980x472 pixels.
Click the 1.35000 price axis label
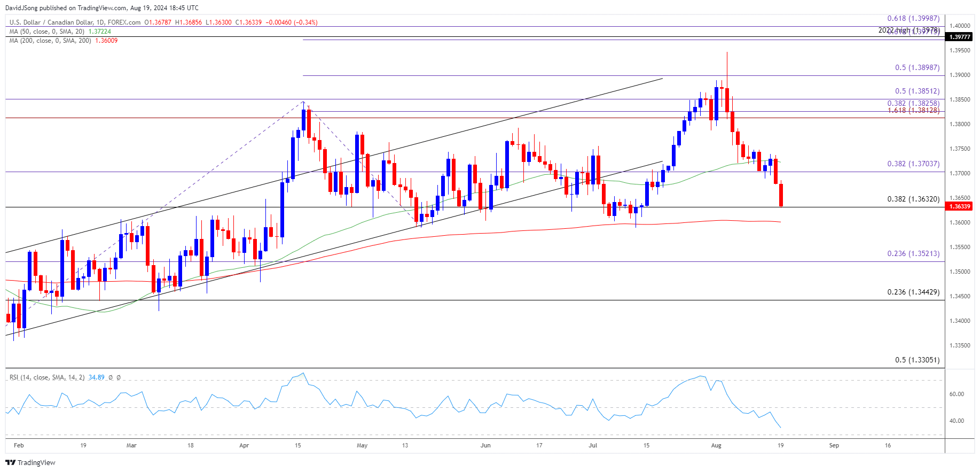coord(960,272)
